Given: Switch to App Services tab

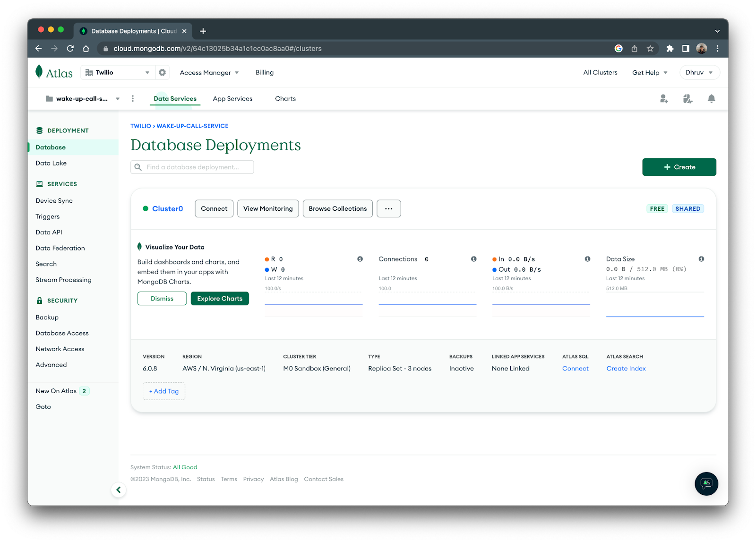Looking at the screenshot, I should pos(232,98).
